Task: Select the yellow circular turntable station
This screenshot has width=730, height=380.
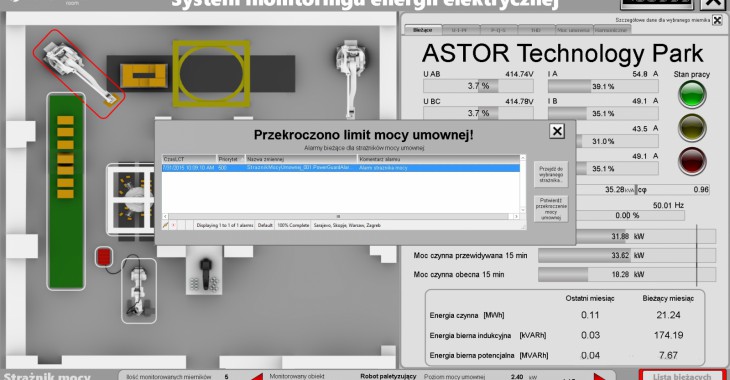Action: tap(211, 74)
